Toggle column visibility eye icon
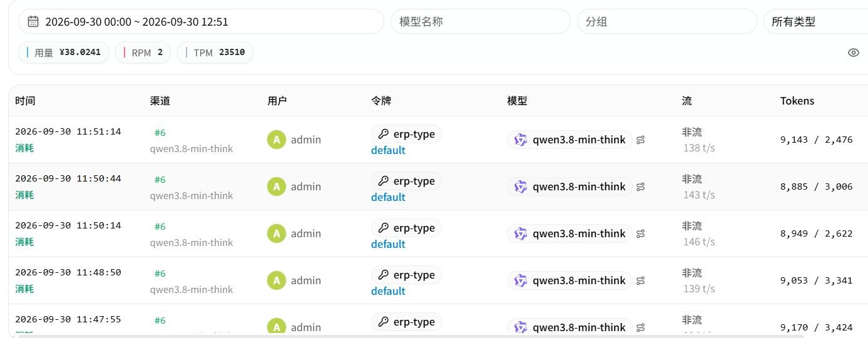 pyautogui.click(x=854, y=53)
